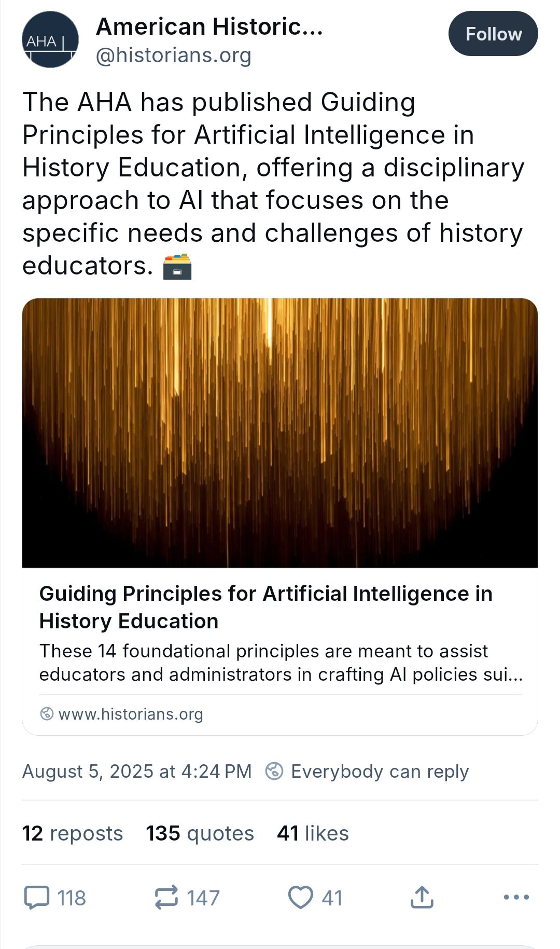The height and width of the screenshot is (949, 560).
Task: Open the www.historians.org domain link
Action: click(x=131, y=714)
